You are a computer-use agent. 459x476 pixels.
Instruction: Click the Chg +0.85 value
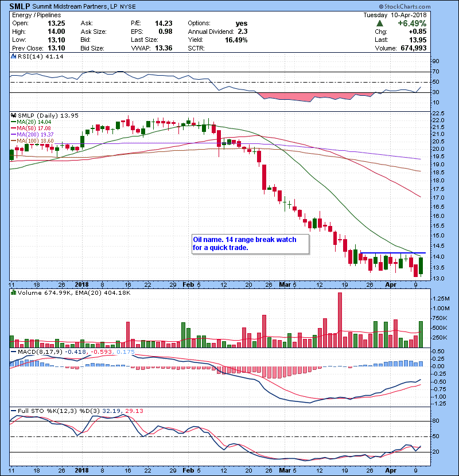point(417,32)
